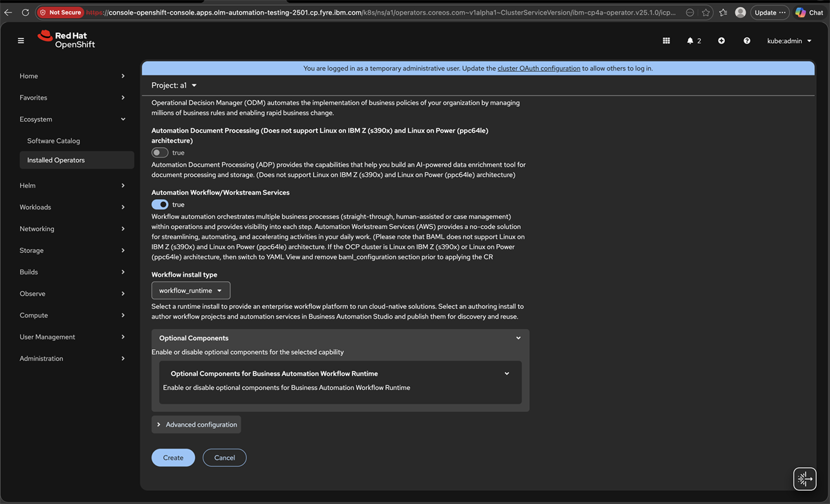The width and height of the screenshot is (830, 504).
Task: Click the browser back arrow
Action: point(8,12)
